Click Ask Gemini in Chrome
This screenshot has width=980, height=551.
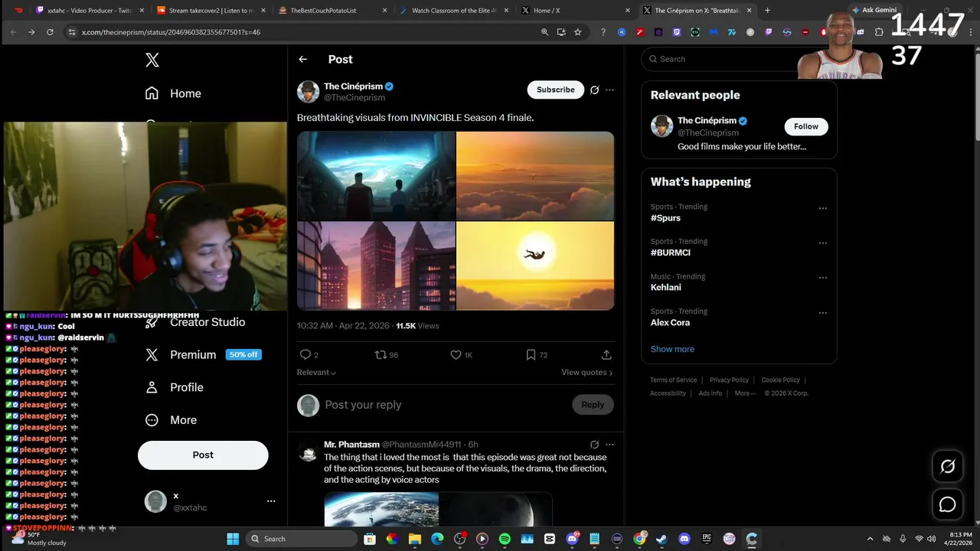point(874,10)
